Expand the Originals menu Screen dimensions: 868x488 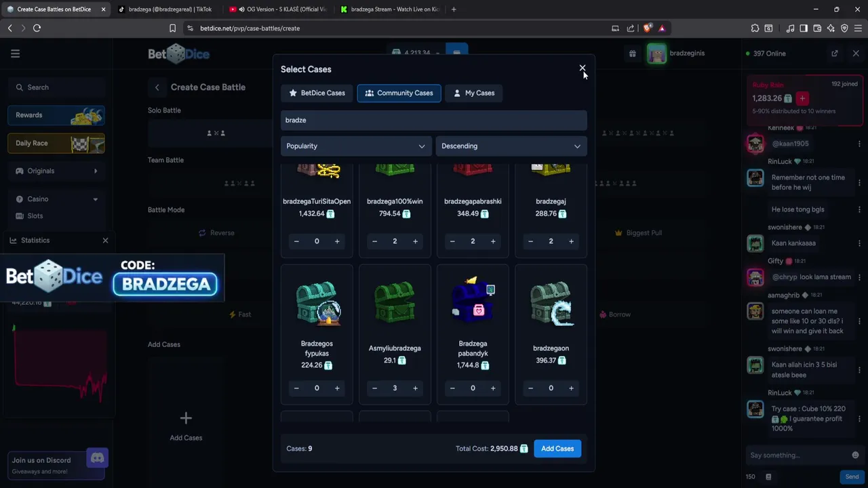coord(57,171)
